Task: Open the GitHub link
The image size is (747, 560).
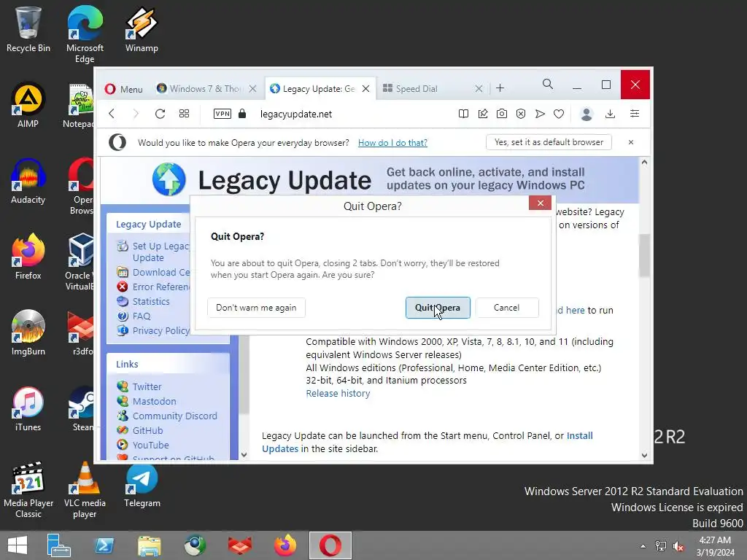Action: (x=147, y=430)
